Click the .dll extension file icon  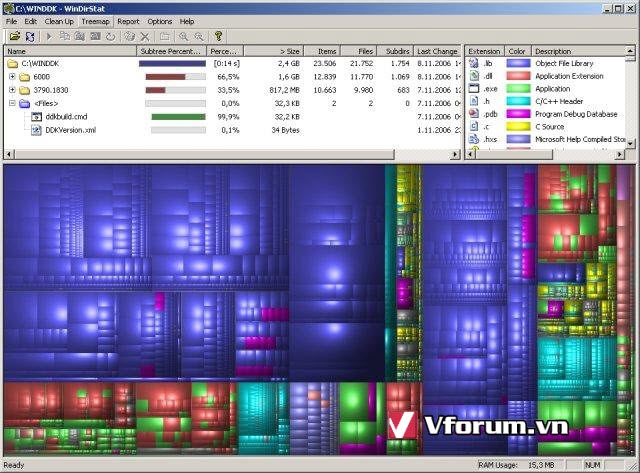click(x=473, y=76)
